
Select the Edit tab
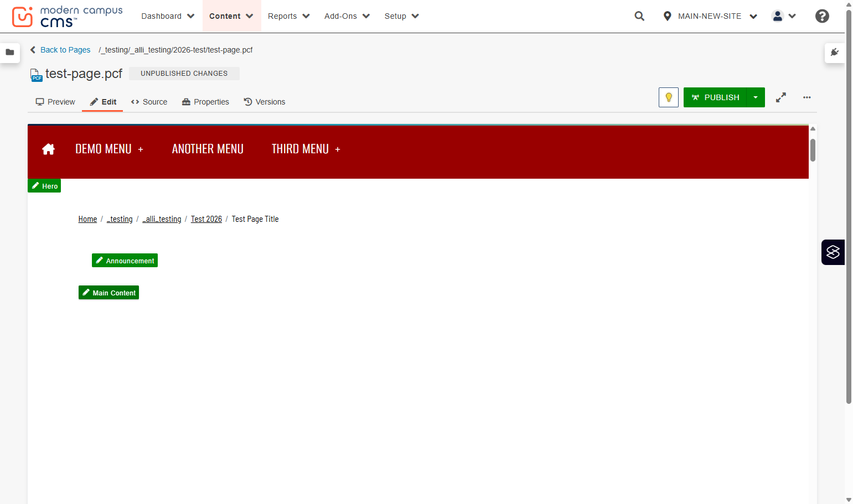103,102
